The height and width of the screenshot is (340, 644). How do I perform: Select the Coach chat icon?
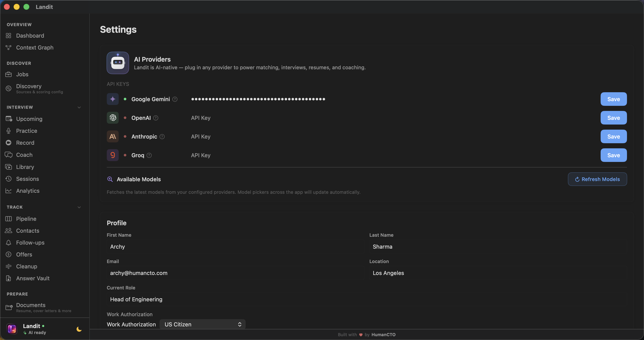tap(9, 155)
